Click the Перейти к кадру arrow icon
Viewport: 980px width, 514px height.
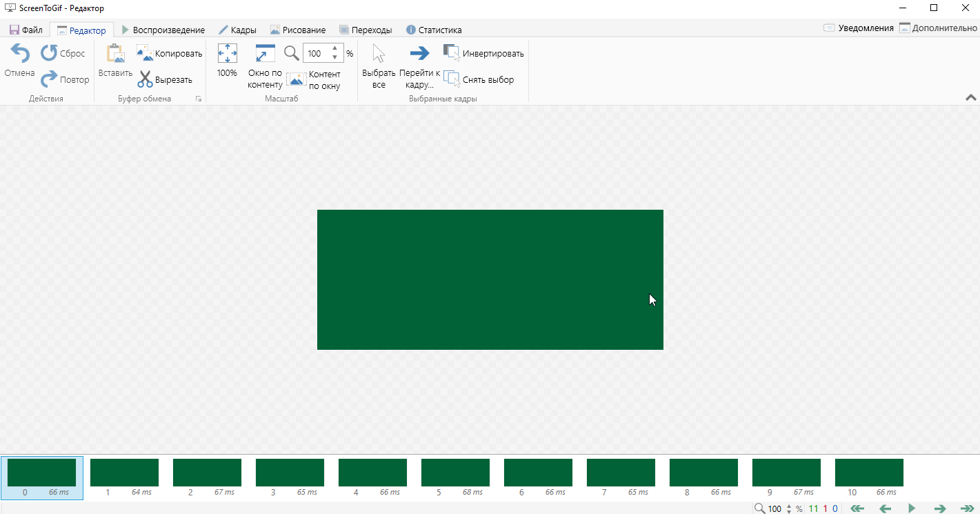point(419,53)
